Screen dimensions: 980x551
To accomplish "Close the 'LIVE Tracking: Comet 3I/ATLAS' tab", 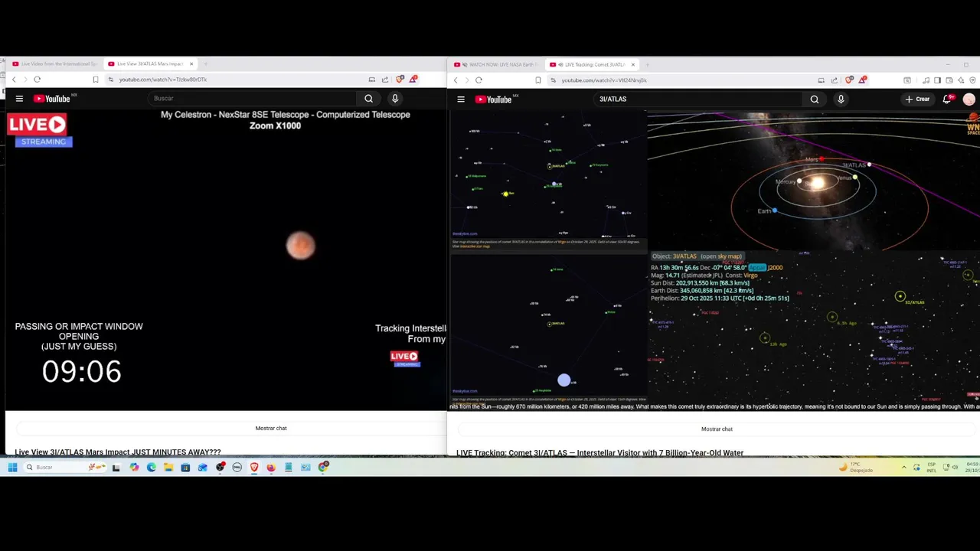I will [632, 64].
